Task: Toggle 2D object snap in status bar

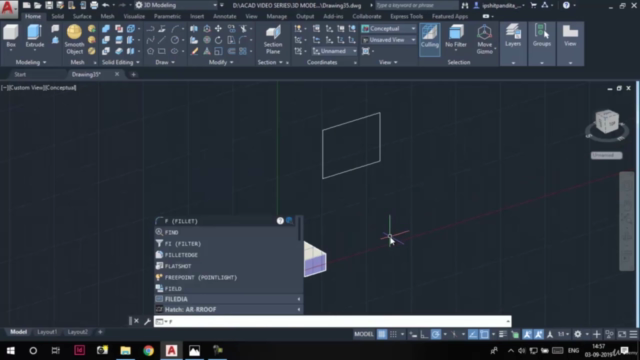Action: pyautogui.click(x=484, y=334)
